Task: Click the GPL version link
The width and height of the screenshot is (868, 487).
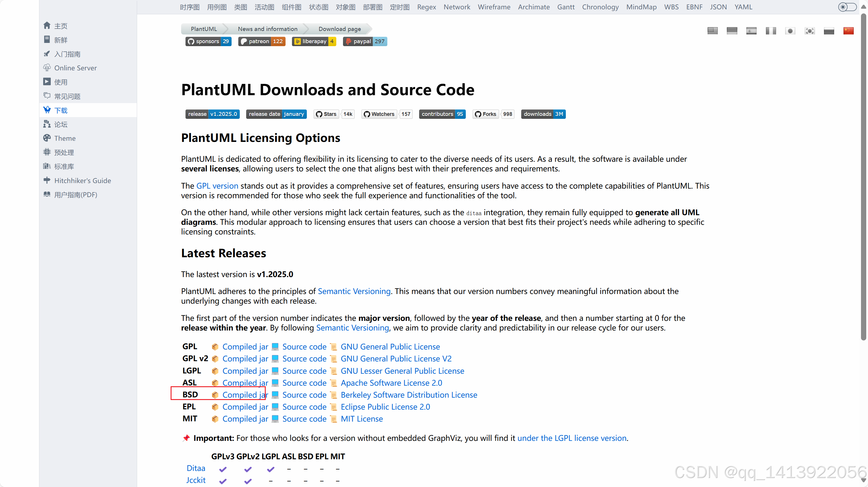Action: [x=217, y=186]
